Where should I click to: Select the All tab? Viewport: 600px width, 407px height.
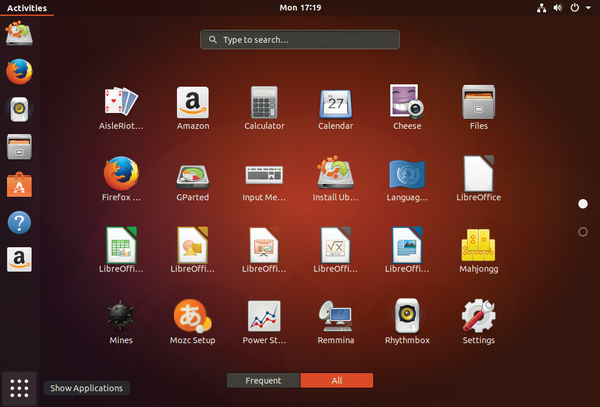coord(337,381)
